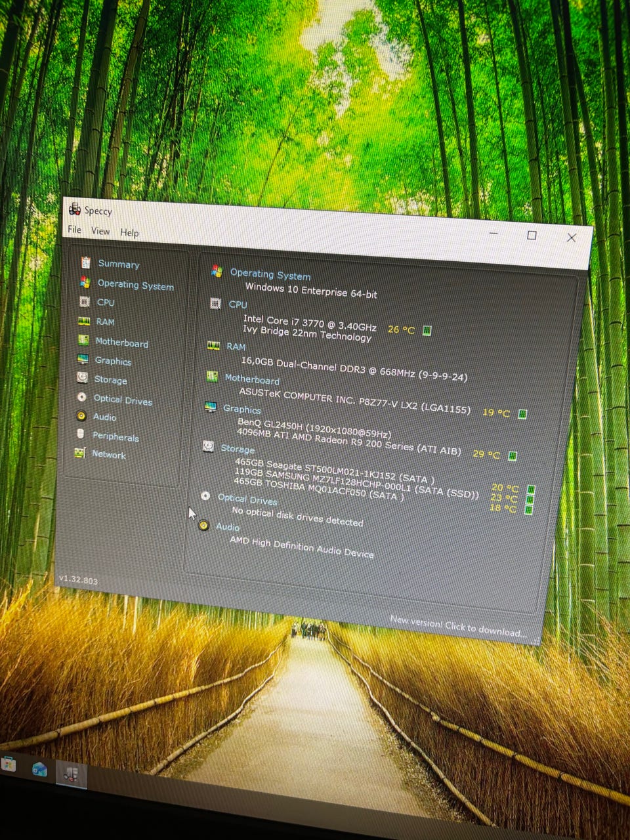Click the RAM heading in the summary panel
The width and height of the screenshot is (630, 840).
click(x=236, y=346)
